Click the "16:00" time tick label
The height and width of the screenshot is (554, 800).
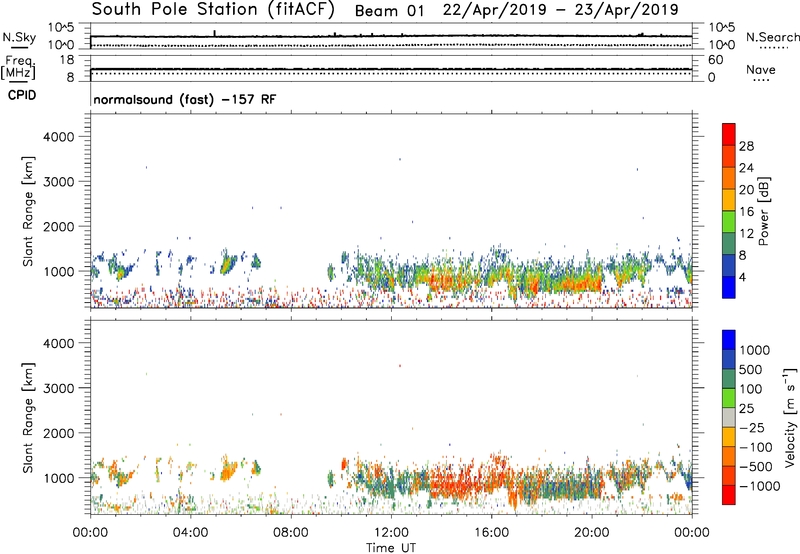click(492, 533)
